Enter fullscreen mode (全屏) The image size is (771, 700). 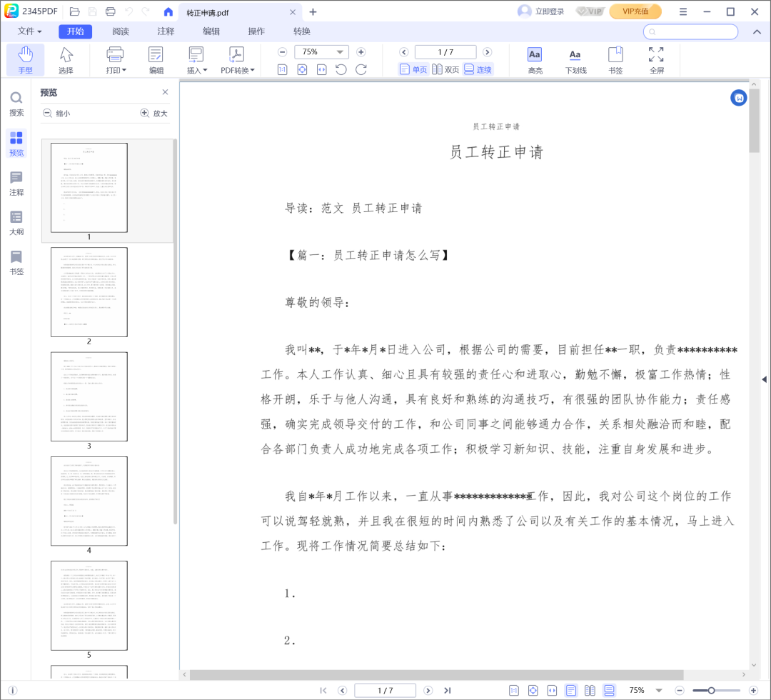coord(657,60)
